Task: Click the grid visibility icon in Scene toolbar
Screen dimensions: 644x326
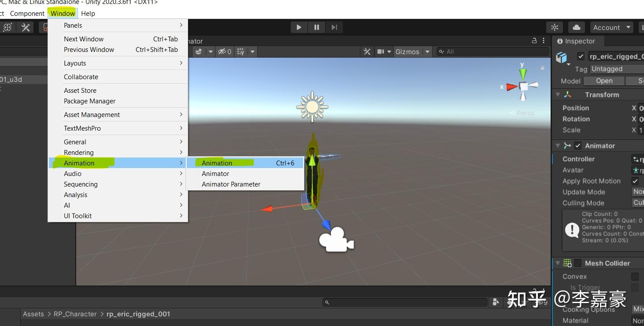Action: [x=240, y=51]
